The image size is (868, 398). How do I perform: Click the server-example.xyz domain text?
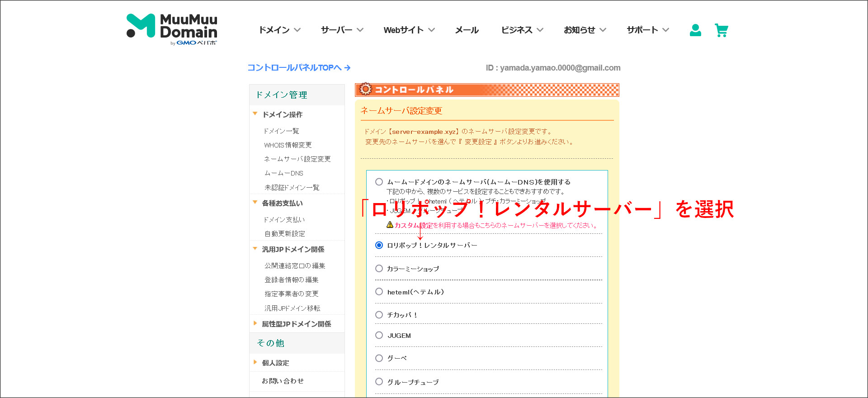(x=424, y=132)
